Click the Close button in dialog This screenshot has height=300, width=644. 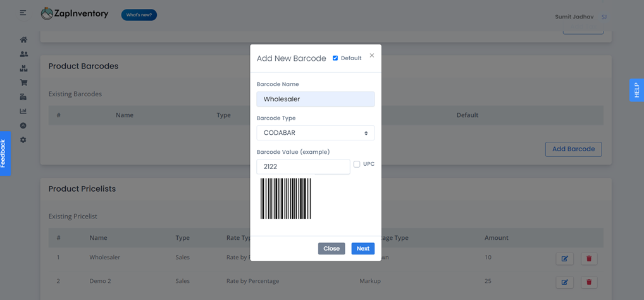pyautogui.click(x=331, y=249)
